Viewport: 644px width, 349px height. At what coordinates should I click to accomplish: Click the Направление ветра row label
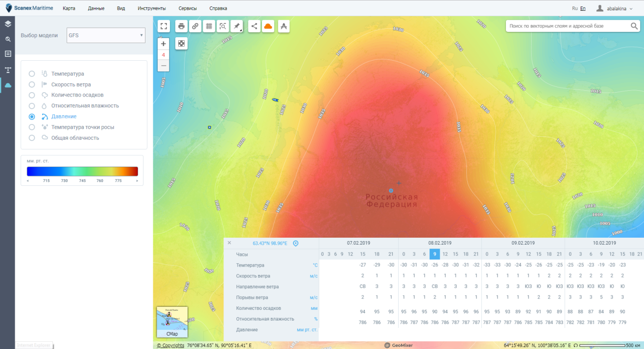pos(257,287)
